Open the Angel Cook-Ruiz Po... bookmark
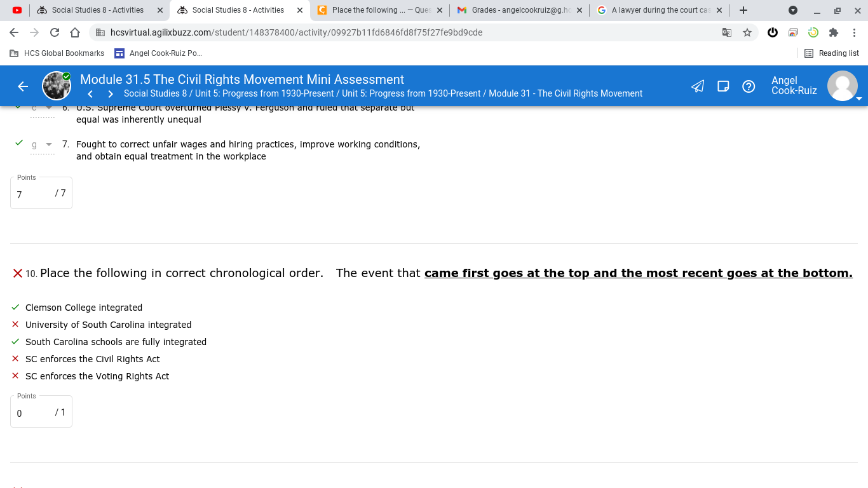Image resolution: width=868 pixels, height=488 pixels. pos(158,53)
